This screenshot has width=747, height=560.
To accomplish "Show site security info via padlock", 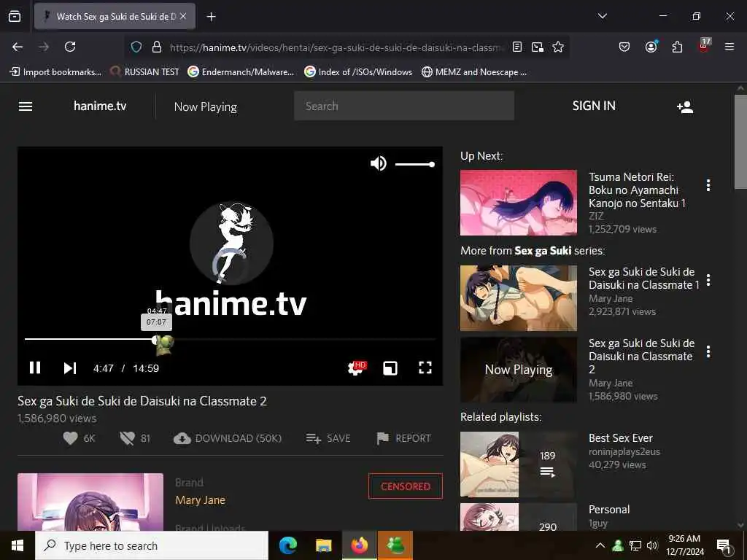I will point(156,47).
